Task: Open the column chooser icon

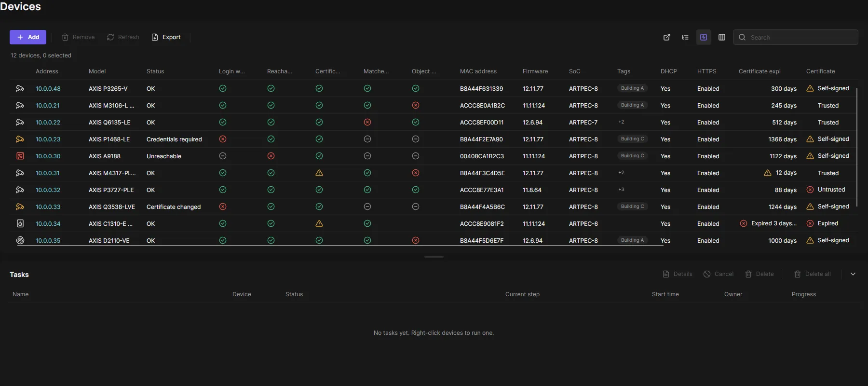Action: click(x=722, y=37)
